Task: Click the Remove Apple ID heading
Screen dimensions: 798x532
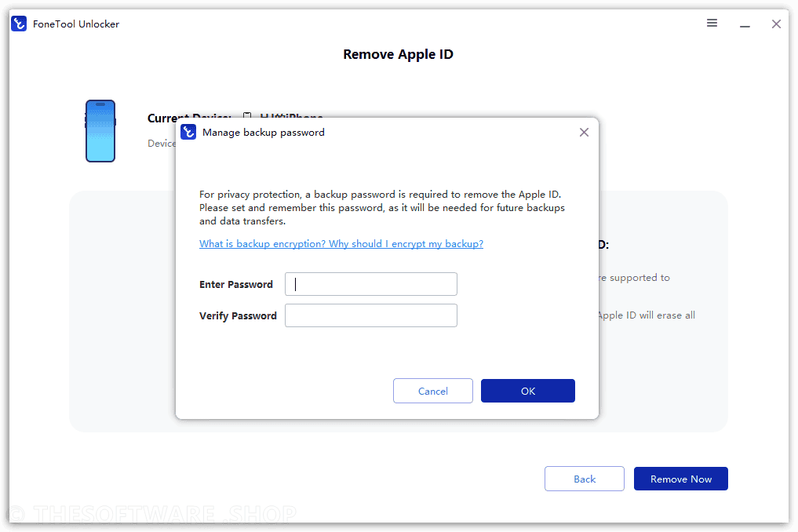Action: 398,54
